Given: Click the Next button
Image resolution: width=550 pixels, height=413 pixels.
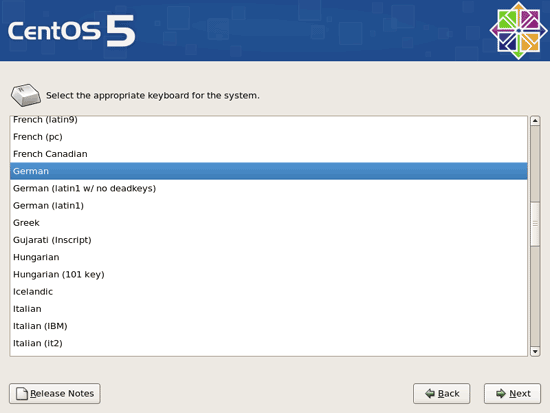Looking at the screenshot, I should (x=512, y=393).
